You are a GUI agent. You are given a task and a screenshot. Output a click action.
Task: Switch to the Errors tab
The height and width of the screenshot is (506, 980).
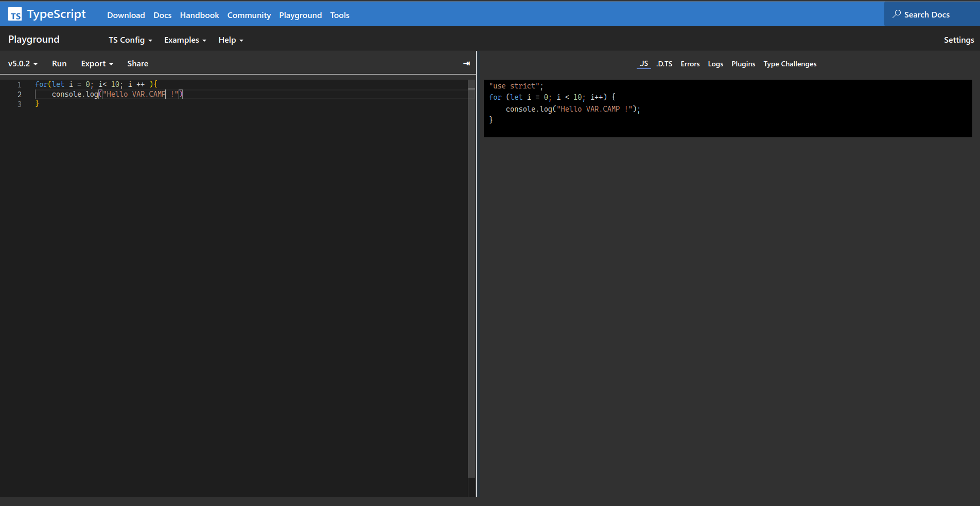click(690, 64)
